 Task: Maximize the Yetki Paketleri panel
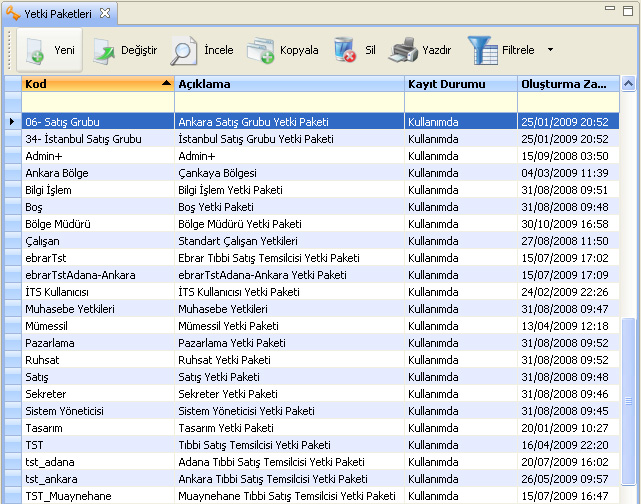pos(628,11)
